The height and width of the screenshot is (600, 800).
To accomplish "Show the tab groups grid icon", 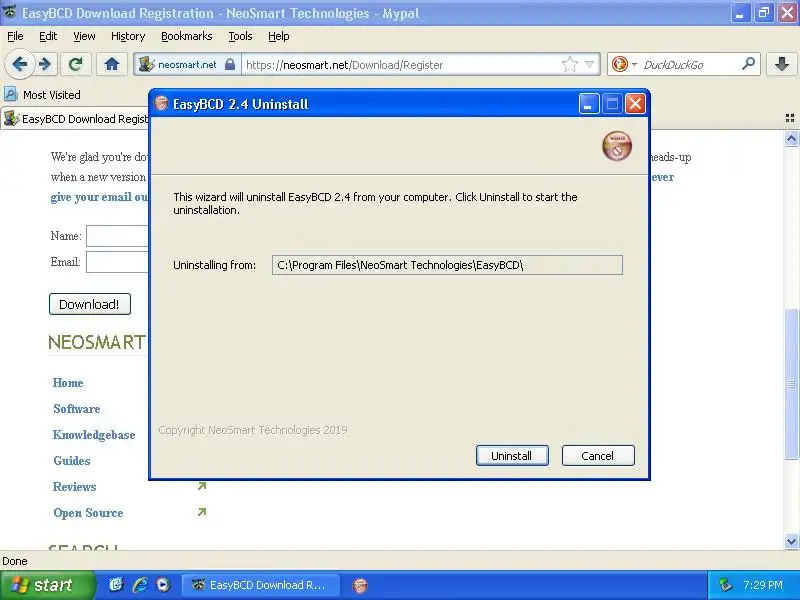I will click(790, 118).
